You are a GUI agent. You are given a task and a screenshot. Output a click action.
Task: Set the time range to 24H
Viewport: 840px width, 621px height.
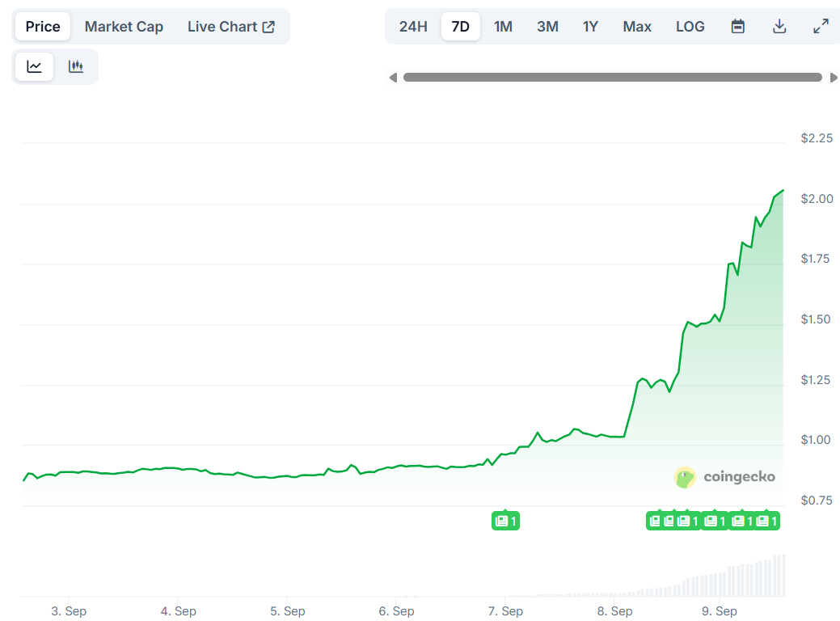(x=413, y=26)
